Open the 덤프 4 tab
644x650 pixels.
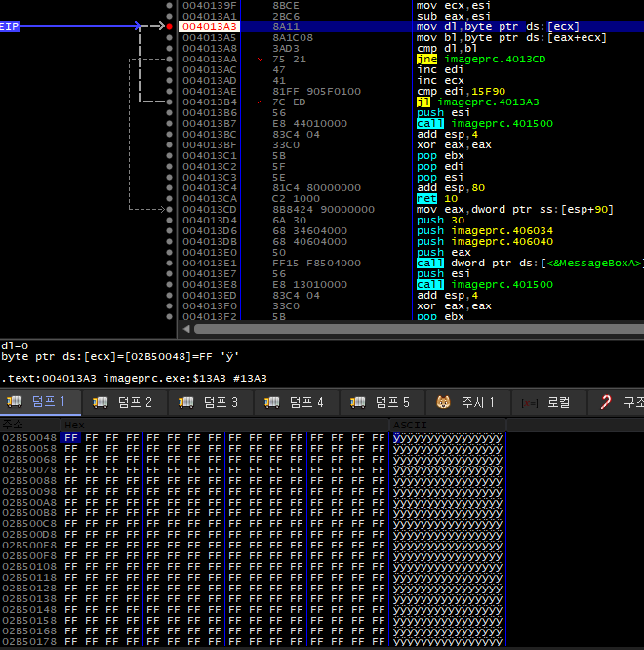click(297, 402)
